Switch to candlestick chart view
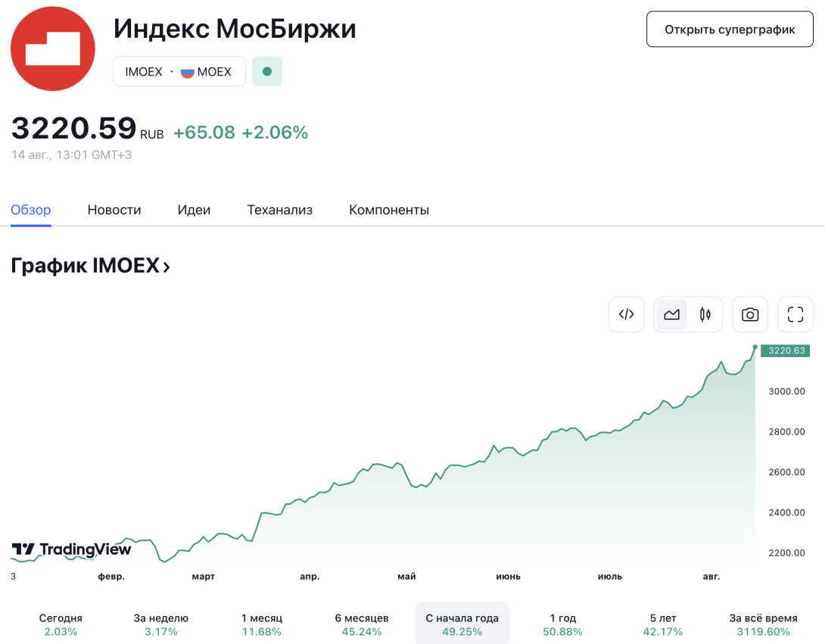Image resolution: width=825 pixels, height=644 pixels. [705, 315]
